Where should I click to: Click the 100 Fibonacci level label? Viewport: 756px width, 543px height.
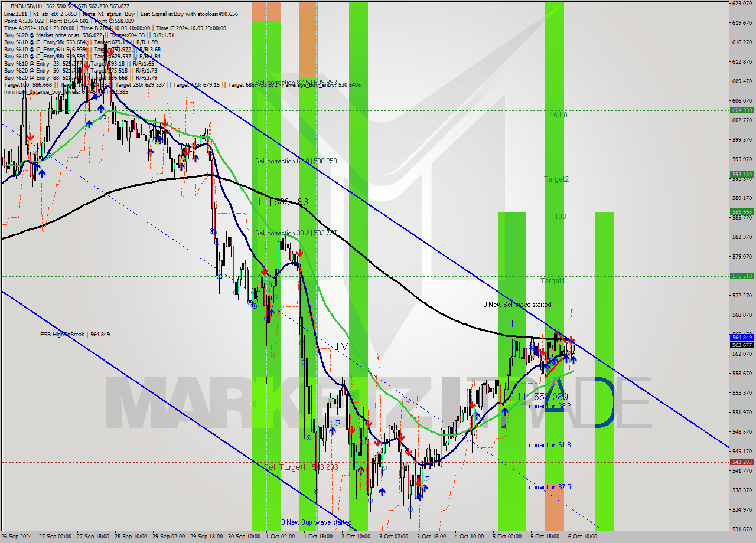pyautogui.click(x=560, y=217)
